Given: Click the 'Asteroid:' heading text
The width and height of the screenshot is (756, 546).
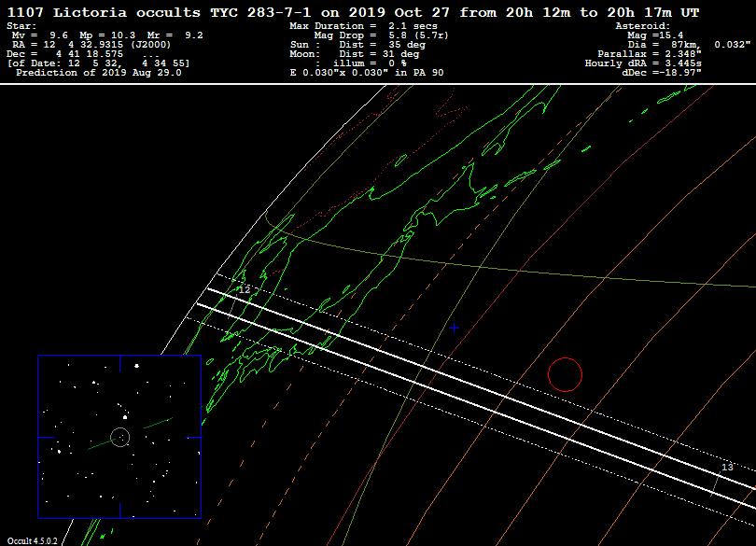Looking at the screenshot, I should pyautogui.click(x=643, y=26).
